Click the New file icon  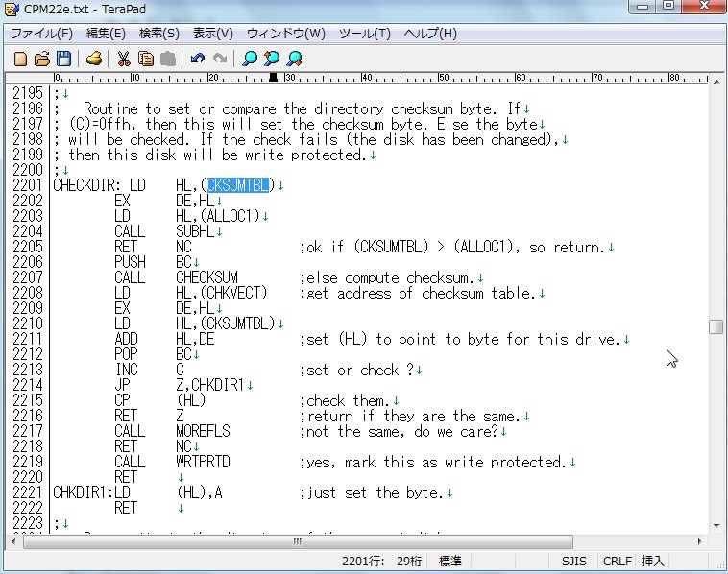[x=20, y=59]
